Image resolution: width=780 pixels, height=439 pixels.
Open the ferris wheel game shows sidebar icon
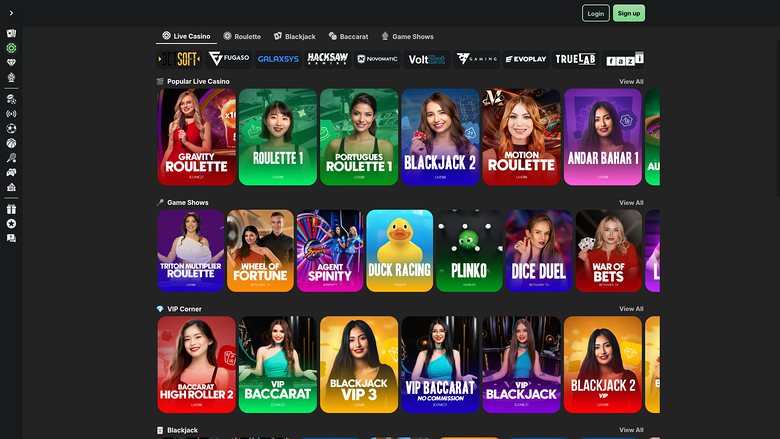pyautogui.click(x=11, y=77)
